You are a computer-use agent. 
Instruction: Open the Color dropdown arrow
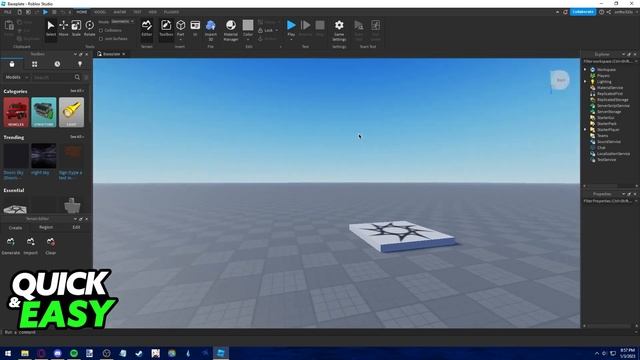tap(248, 40)
